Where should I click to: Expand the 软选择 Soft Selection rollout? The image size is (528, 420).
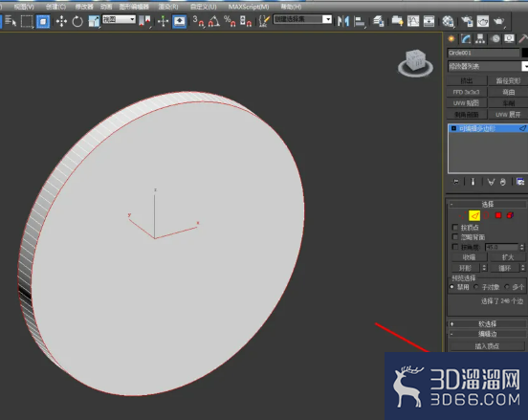click(487, 323)
